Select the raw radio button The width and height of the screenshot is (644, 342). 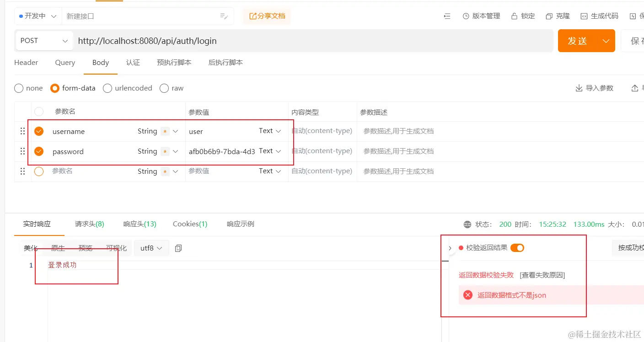click(x=164, y=88)
